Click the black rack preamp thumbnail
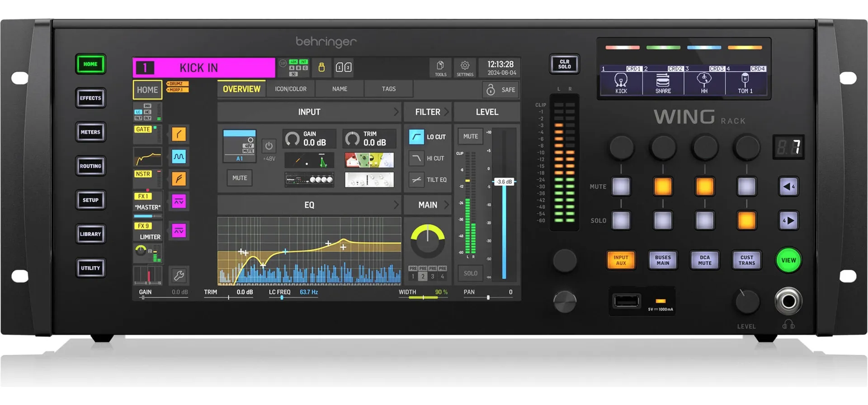The width and height of the screenshot is (868, 405). [x=310, y=180]
